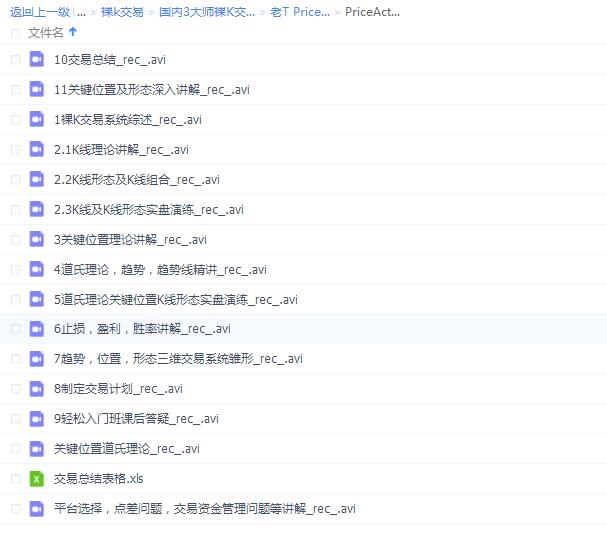The height and width of the screenshot is (534, 607).
Task: Click video icon for 10交易总结_rec_.avi
Action: coord(37,59)
